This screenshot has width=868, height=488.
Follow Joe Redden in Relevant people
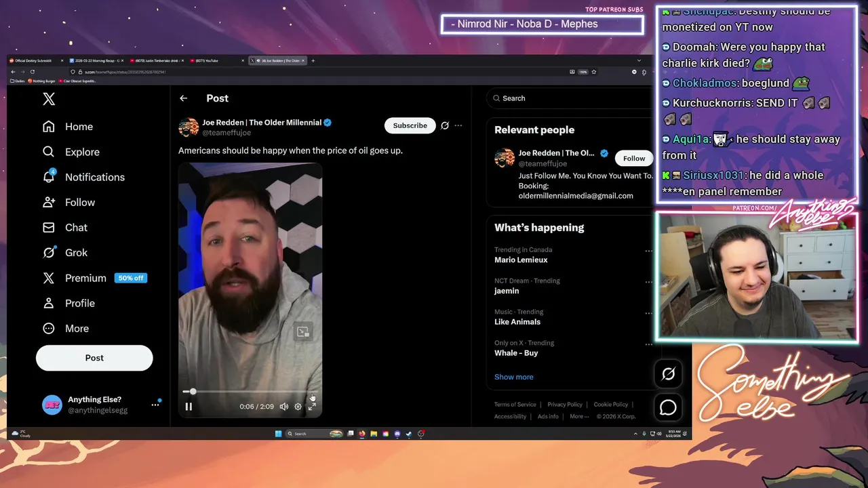click(x=634, y=159)
